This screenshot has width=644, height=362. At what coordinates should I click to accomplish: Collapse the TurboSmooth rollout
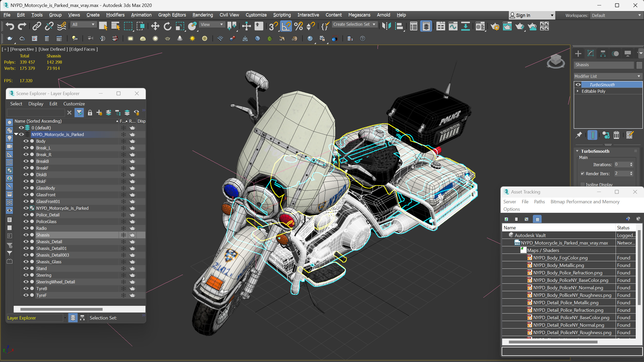tap(577, 151)
